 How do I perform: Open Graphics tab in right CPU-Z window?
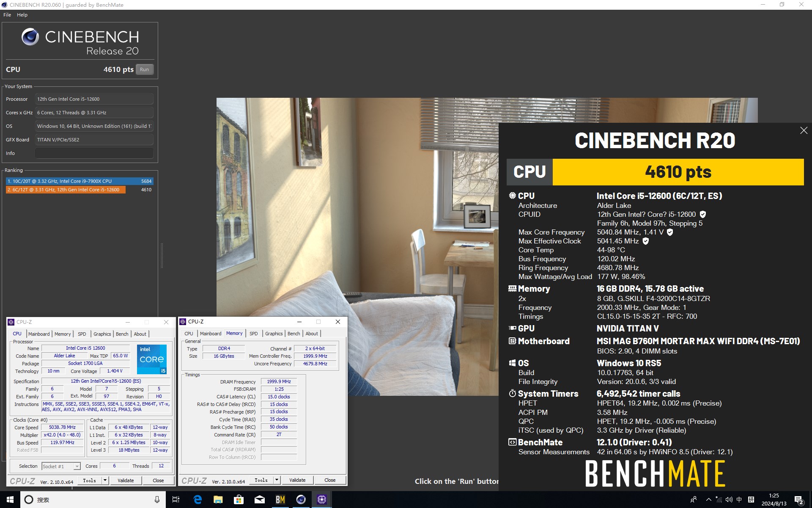point(274,334)
